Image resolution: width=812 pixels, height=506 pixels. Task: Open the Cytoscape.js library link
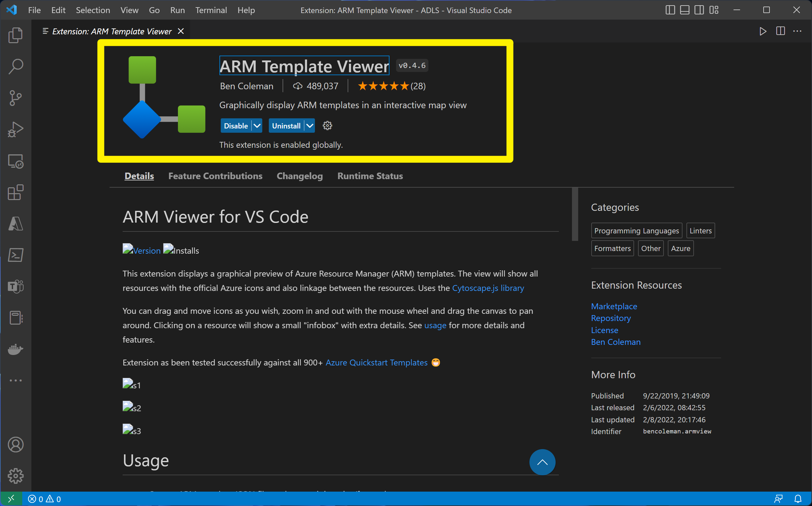point(488,288)
